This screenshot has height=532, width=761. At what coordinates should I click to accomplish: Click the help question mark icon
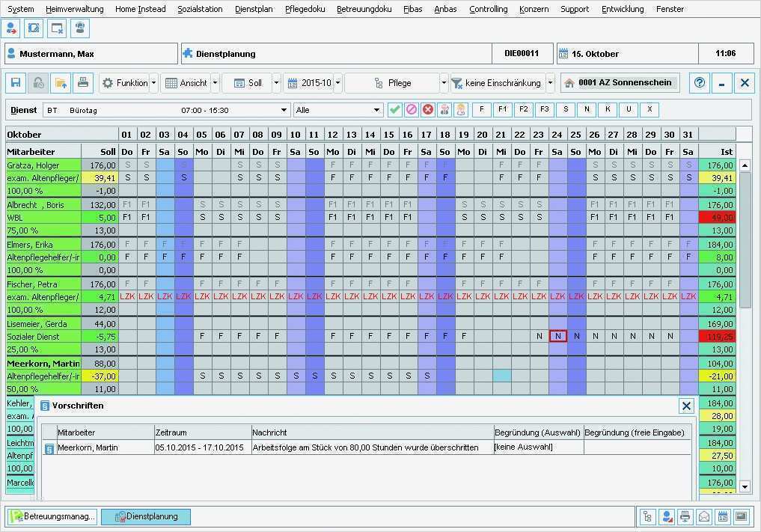[698, 82]
